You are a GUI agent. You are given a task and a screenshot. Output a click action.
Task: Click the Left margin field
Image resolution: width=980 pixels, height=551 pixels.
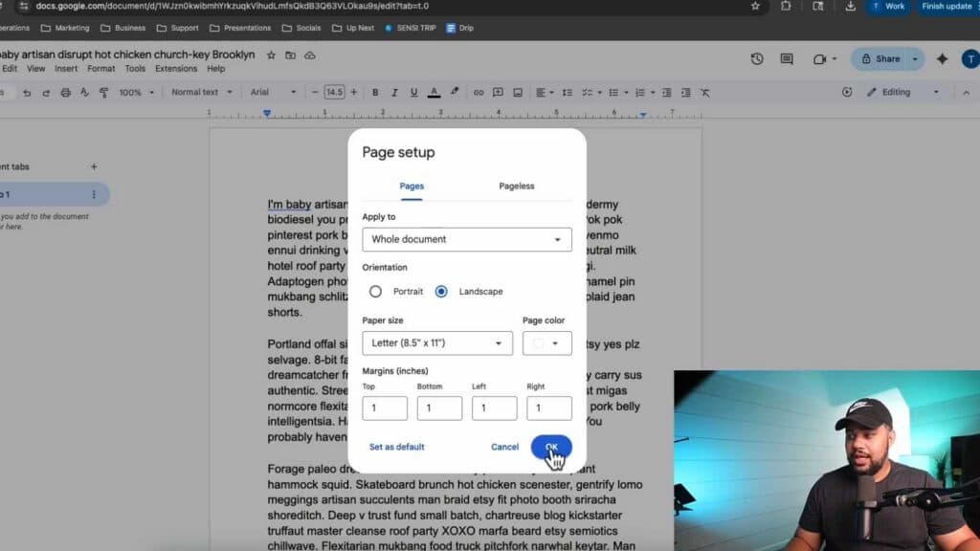pos(495,408)
